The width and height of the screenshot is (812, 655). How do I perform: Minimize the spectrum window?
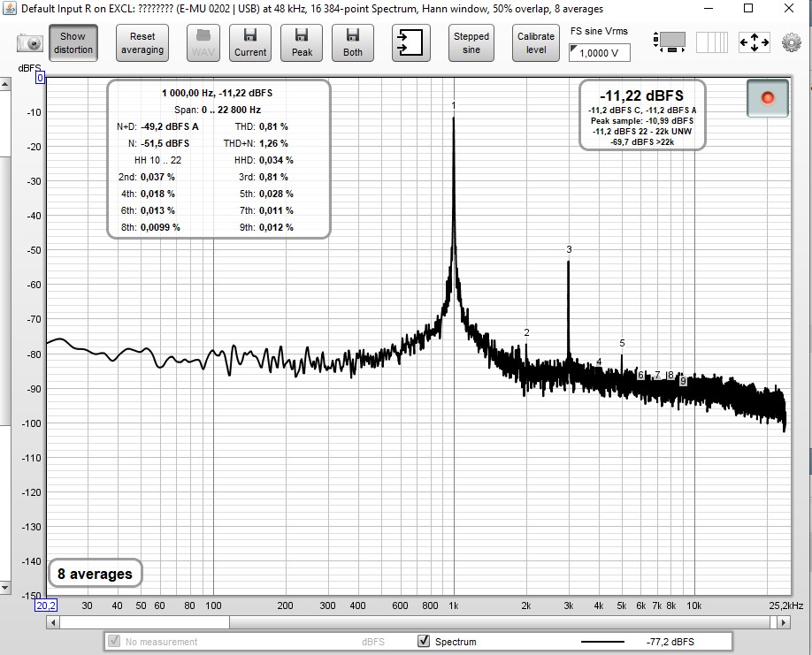click(709, 8)
